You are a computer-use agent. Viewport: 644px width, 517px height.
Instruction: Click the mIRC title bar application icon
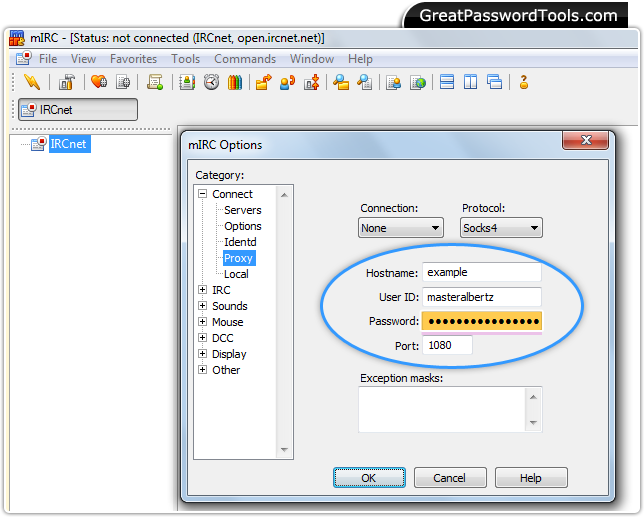click(x=17, y=38)
